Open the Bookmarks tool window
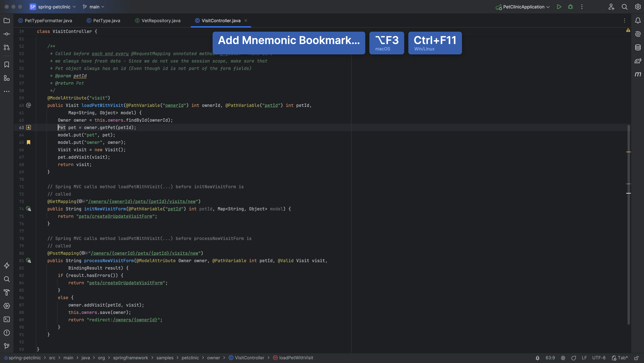 pos(7,65)
